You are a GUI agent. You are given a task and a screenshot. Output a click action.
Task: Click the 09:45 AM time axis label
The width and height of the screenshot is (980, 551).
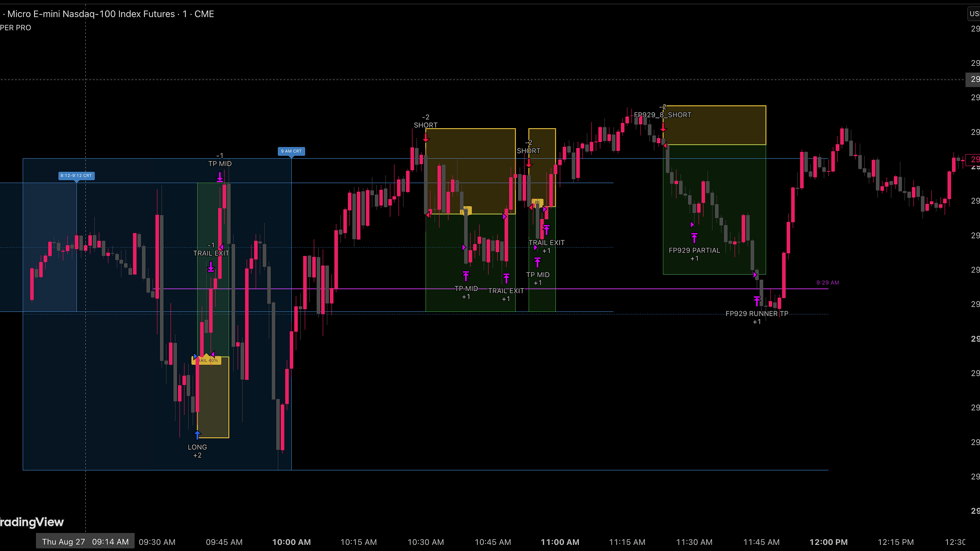point(224,542)
